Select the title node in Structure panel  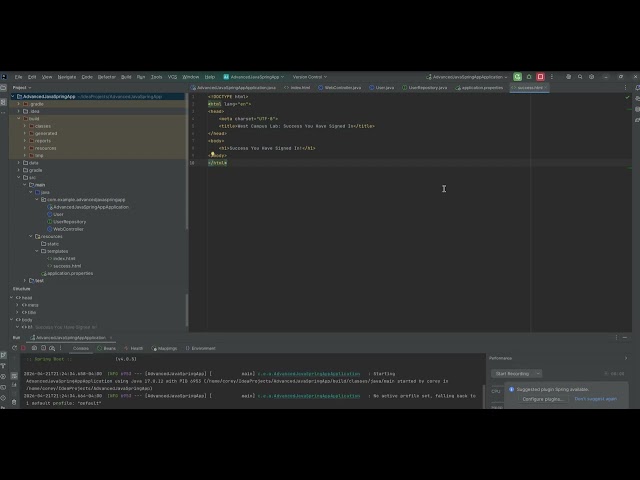pos(29,312)
